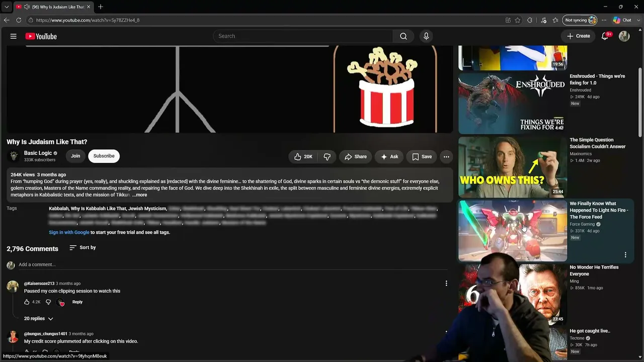
Task: Subscribe to the Basic Logic channel
Action: 104,156
